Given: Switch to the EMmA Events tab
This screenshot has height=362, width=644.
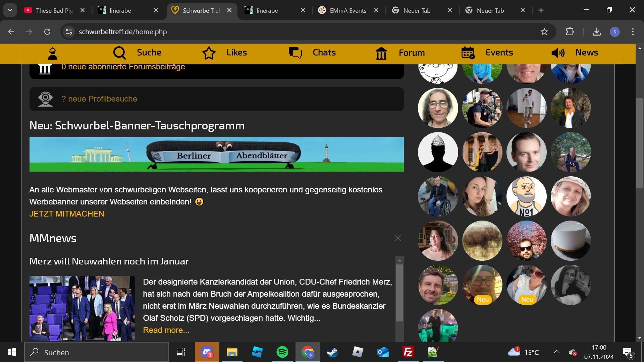Looking at the screenshot, I should click(348, 10).
